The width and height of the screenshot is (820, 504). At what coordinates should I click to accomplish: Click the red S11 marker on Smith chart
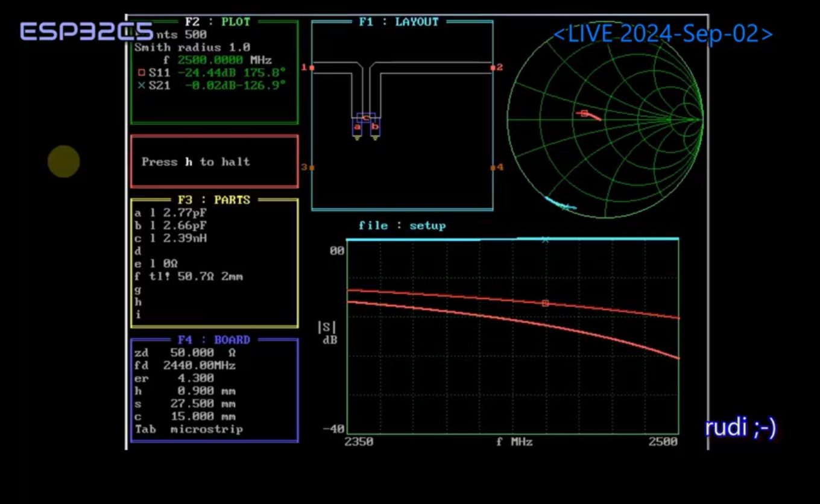(584, 113)
